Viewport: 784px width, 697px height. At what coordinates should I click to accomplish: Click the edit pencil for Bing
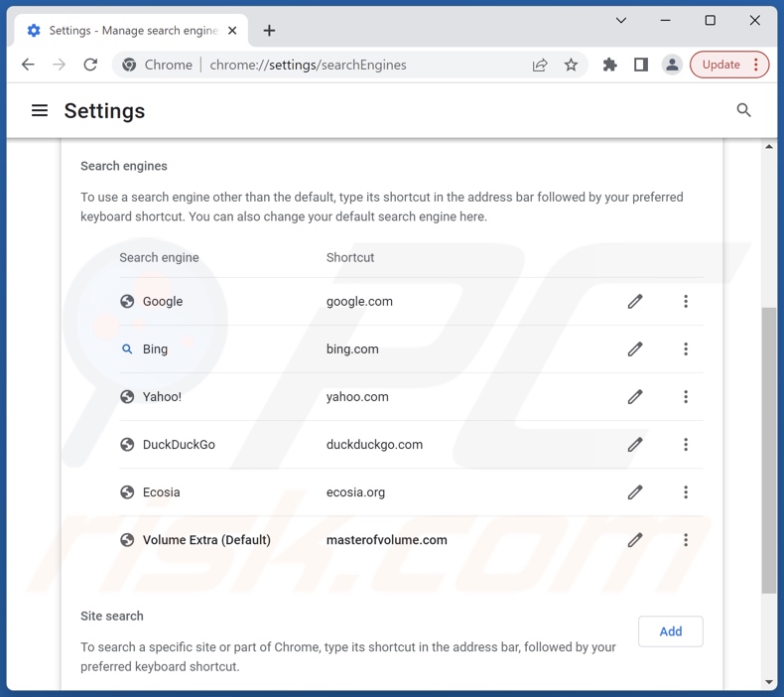635,348
